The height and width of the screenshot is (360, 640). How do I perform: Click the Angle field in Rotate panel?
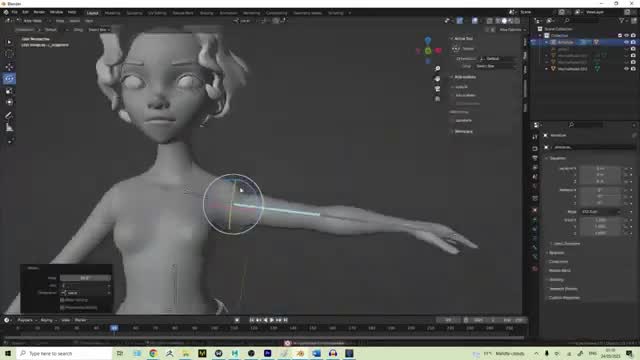click(x=85, y=278)
